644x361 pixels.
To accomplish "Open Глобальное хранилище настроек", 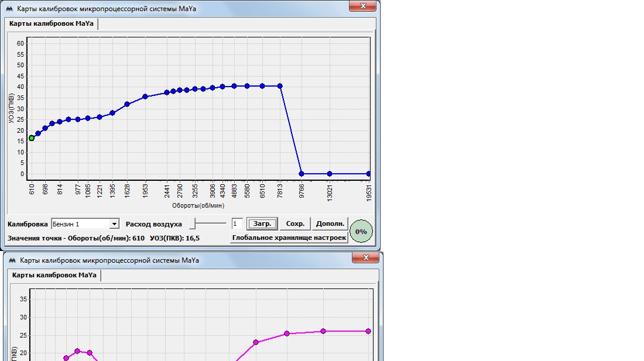I will (x=289, y=238).
